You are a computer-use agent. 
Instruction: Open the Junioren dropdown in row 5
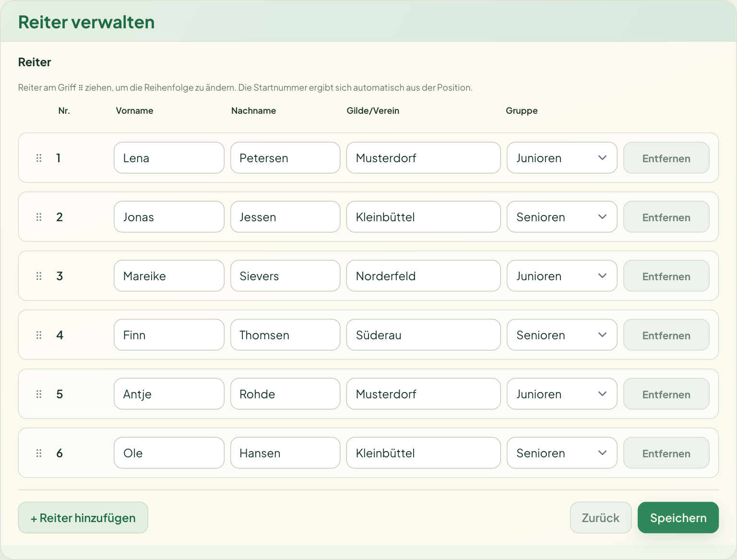pos(562,394)
